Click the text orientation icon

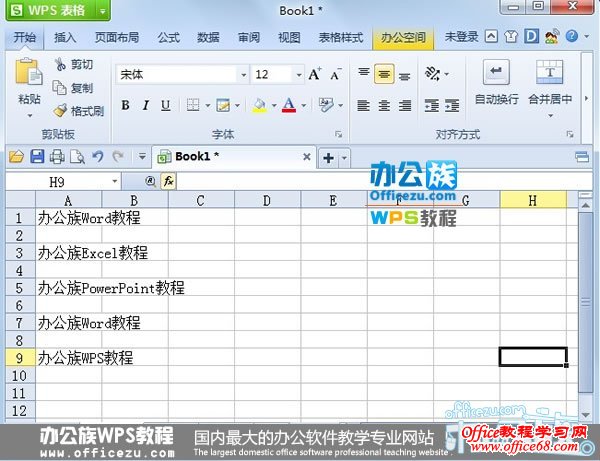[x=432, y=73]
